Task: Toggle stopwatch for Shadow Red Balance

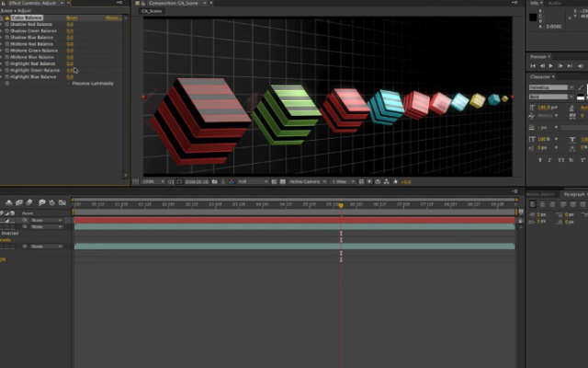Action: [x=7, y=25]
